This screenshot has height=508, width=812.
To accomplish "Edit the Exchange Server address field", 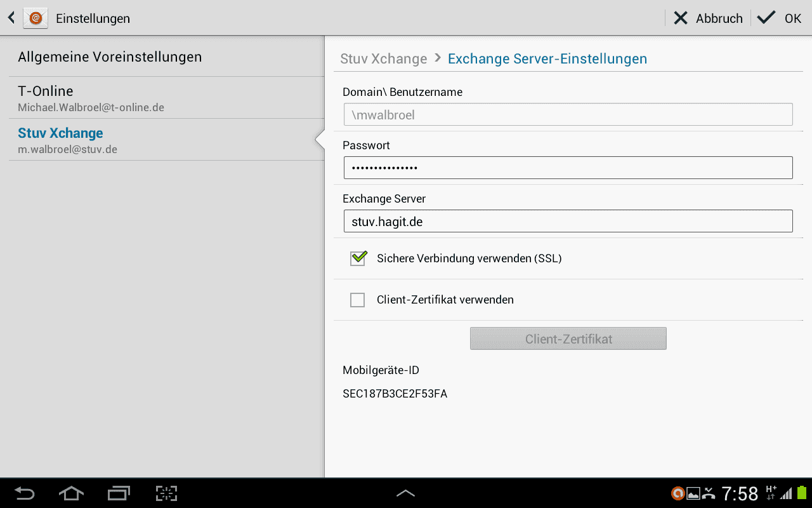I will (568, 221).
